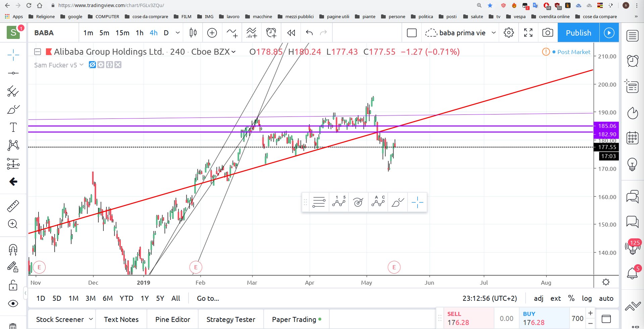
Task: Open Sam indicator v5 settings gear
Action: 101,64
